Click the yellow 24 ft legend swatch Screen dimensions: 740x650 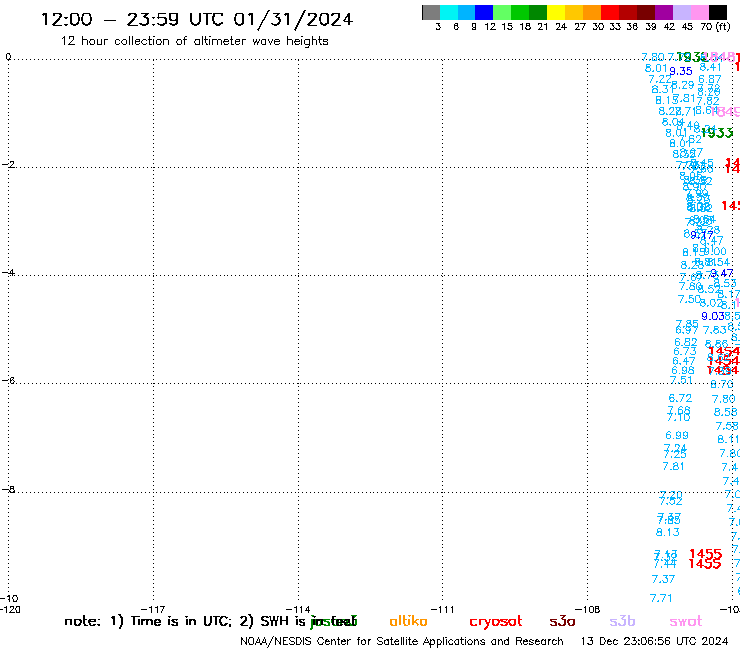pyautogui.click(x=556, y=12)
